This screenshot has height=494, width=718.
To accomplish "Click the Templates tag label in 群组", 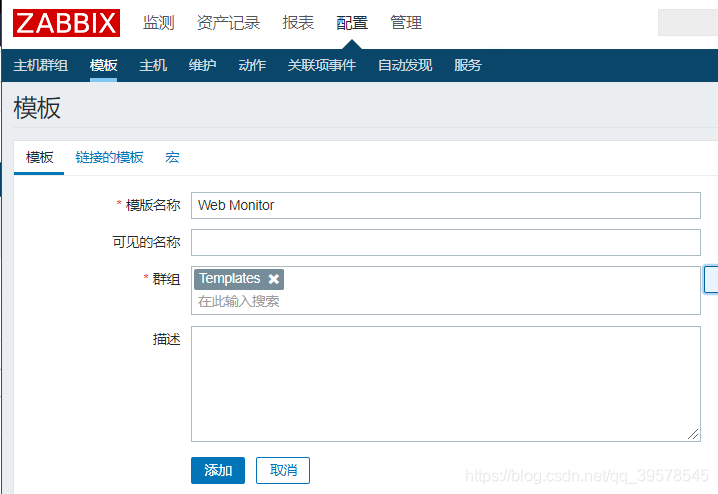I will [x=229, y=279].
